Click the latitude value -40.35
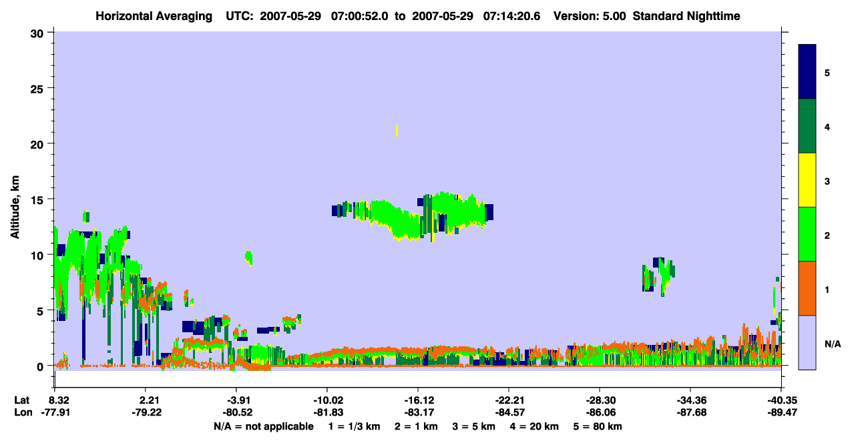The image size is (868, 445). tap(781, 400)
